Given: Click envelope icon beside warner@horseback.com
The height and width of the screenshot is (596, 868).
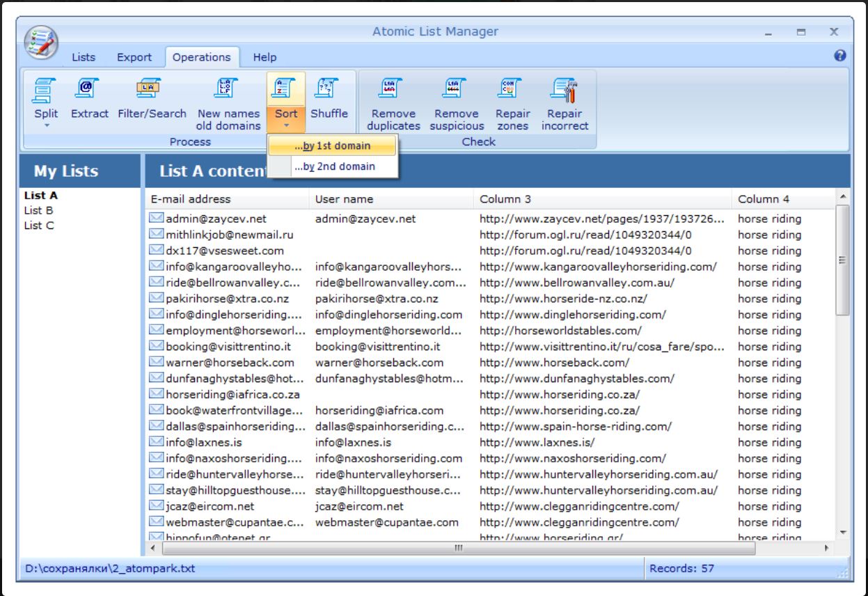Looking at the screenshot, I should pos(157,362).
